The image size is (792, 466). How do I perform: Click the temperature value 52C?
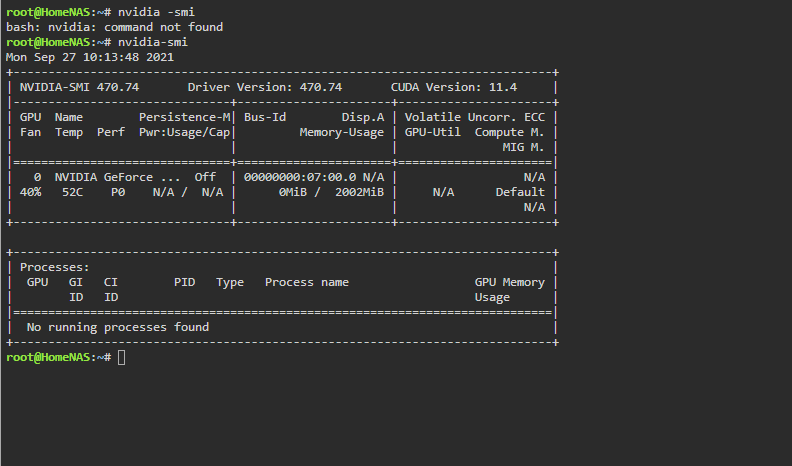pyautogui.click(x=72, y=192)
